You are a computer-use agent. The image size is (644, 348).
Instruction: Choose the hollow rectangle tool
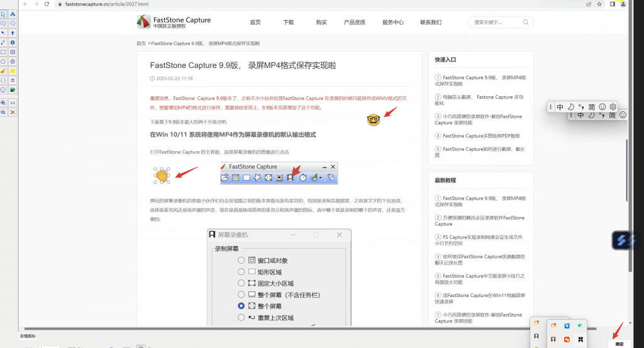[x=3, y=52]
